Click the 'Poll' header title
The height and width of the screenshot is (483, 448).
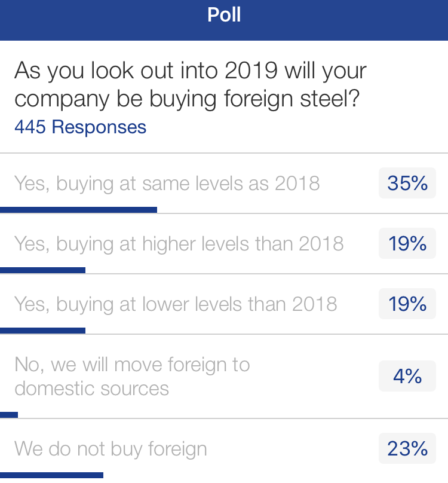tap(224, 14)
